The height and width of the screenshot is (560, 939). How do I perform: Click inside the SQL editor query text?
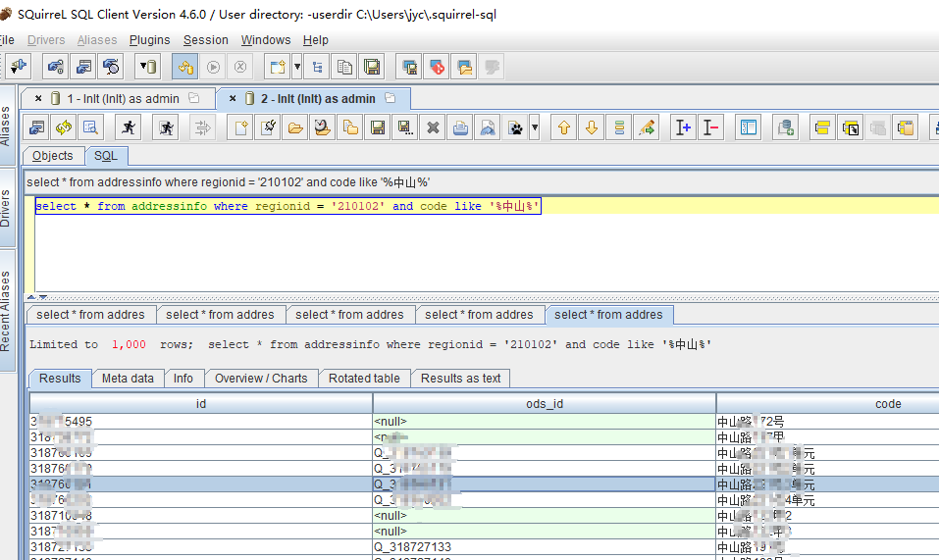(x=285, y=206)
